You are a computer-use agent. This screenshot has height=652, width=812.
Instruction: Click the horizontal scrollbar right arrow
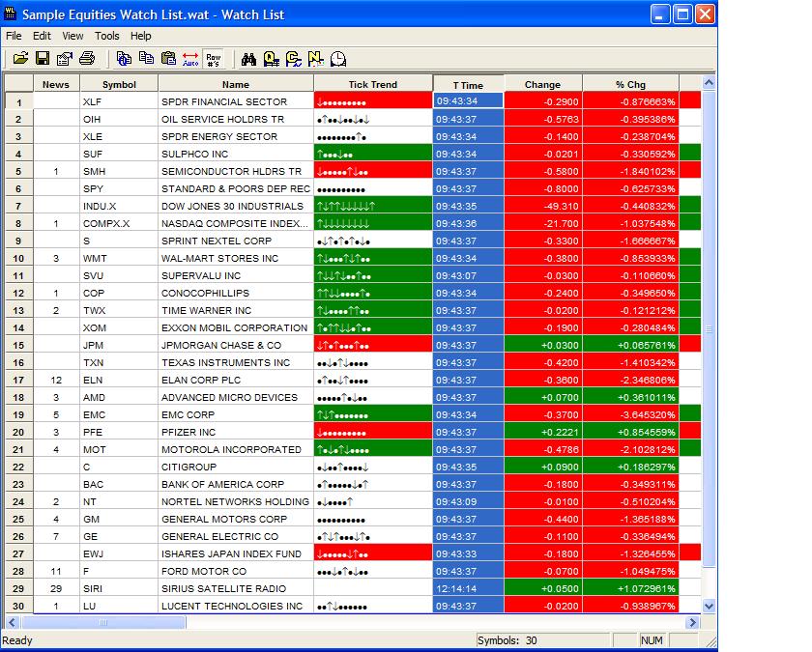tap(693, 622)
